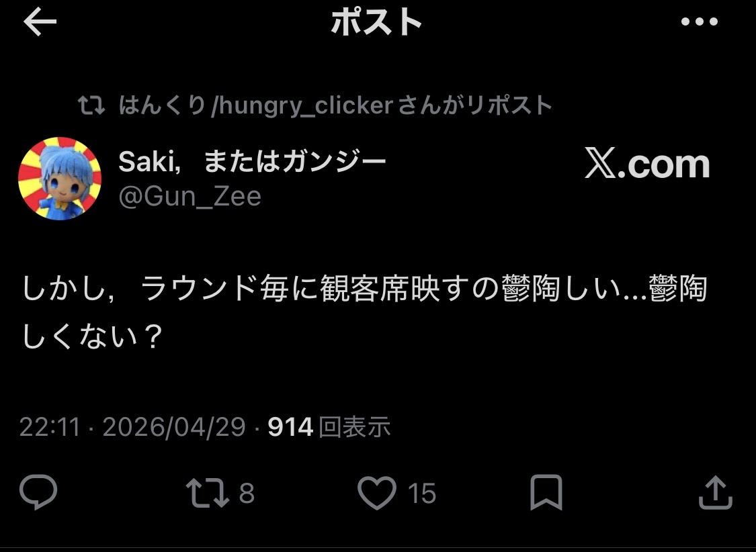756x552 pixels.
Task: Open the hungry_clicker reposter profile link
Action: coord(335,105)
